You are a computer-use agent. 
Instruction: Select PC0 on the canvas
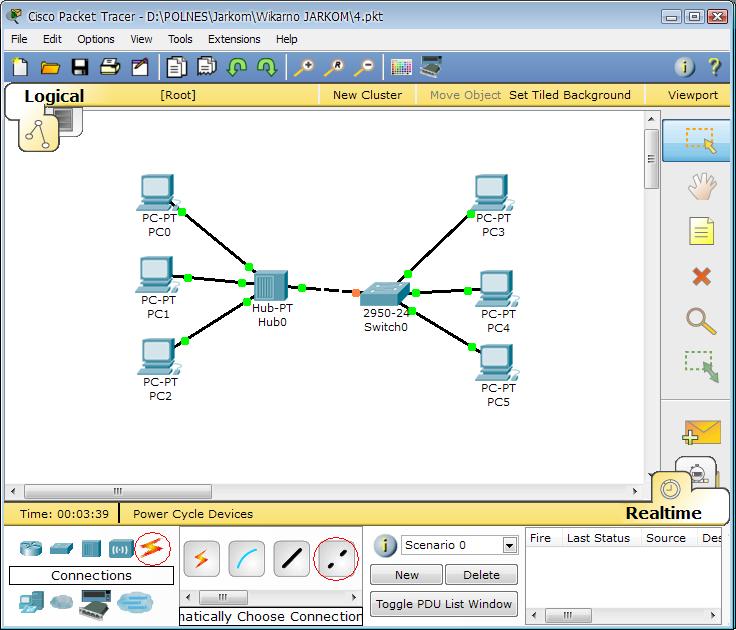click(158, 192)
